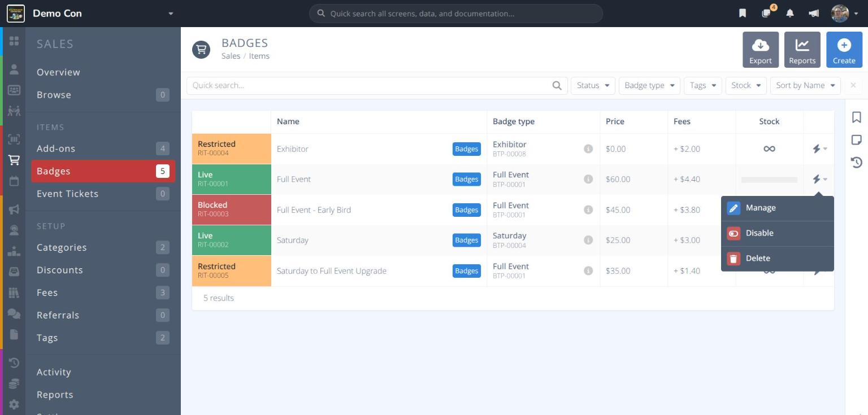
Task: Click the bookmark icon in top bar
Action: pos(743,14)
